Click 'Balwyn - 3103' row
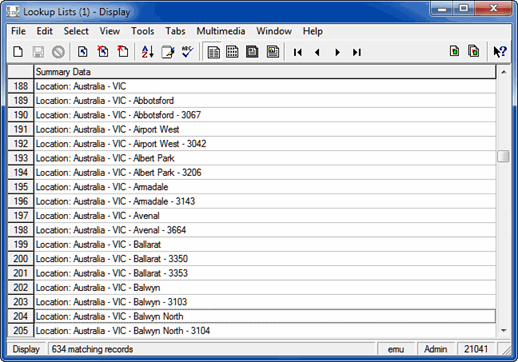Screen dimensions: 518x362 [x=265, y=302]
